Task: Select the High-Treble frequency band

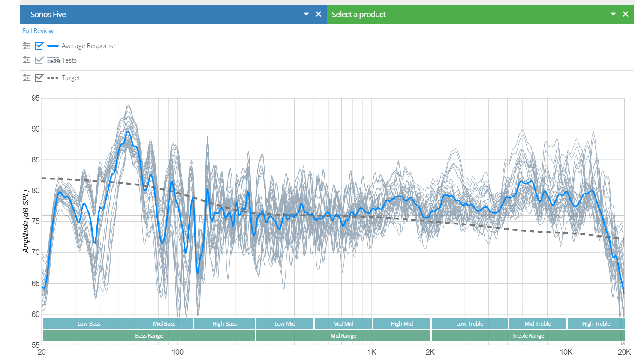Action: pos(596,323)
